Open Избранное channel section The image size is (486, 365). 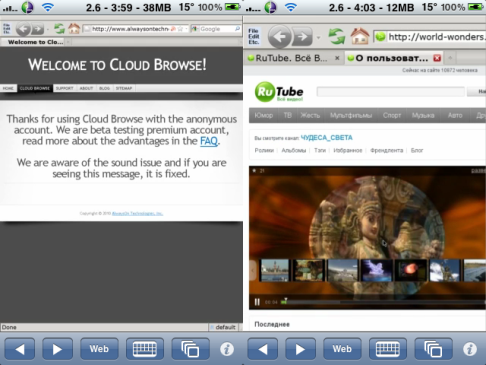[348, 150]
